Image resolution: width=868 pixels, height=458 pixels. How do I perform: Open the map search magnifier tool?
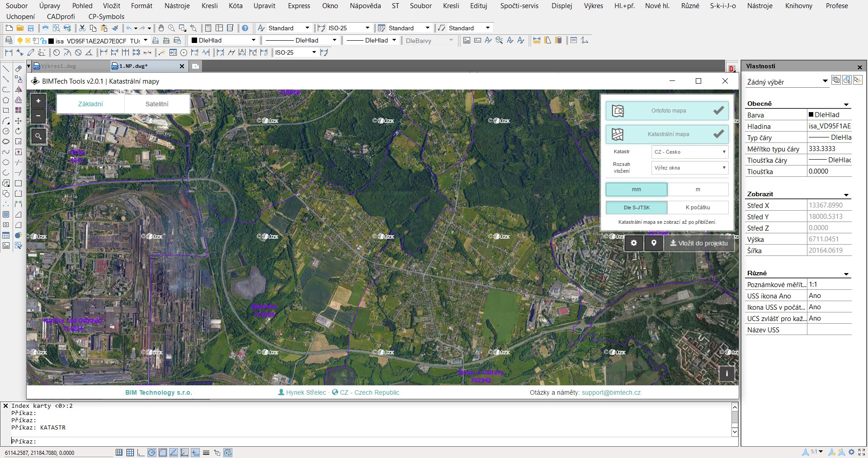coord(38,136)
